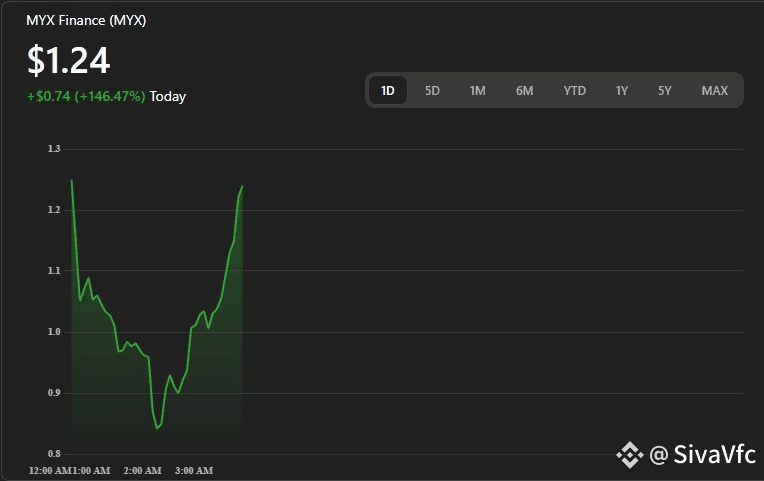Image resolution: width=764 pixels, height=481 pixels.
Task: Show the YTD price chart
Action: click(574, 91)
